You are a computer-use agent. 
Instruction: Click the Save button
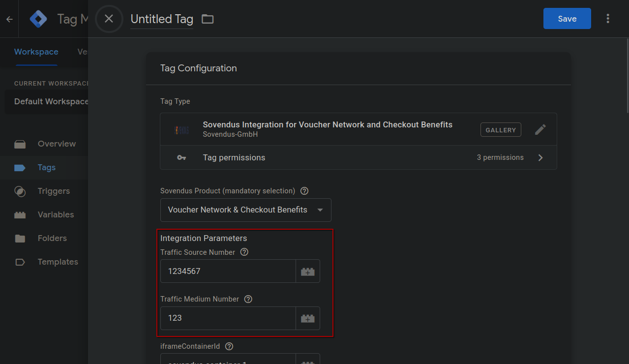pyautogui.click(x=567, y=19)
